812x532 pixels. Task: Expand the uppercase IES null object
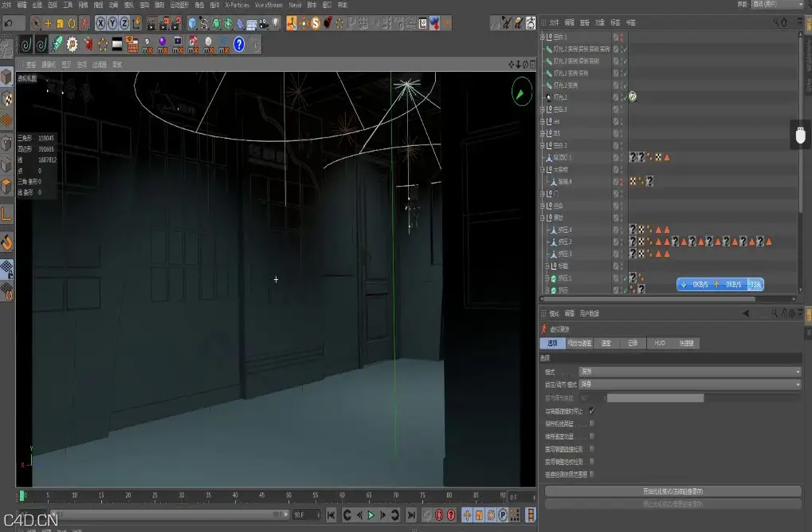542,133
